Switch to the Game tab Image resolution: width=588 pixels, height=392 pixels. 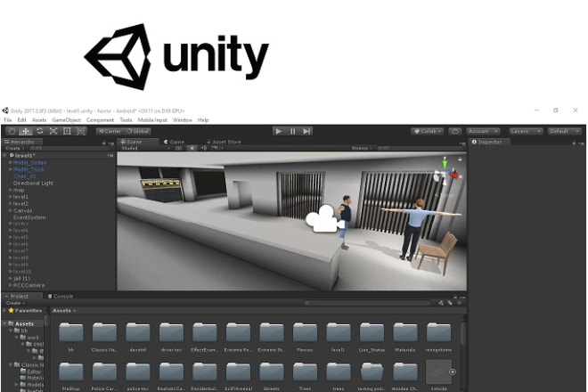click(175, 142)
